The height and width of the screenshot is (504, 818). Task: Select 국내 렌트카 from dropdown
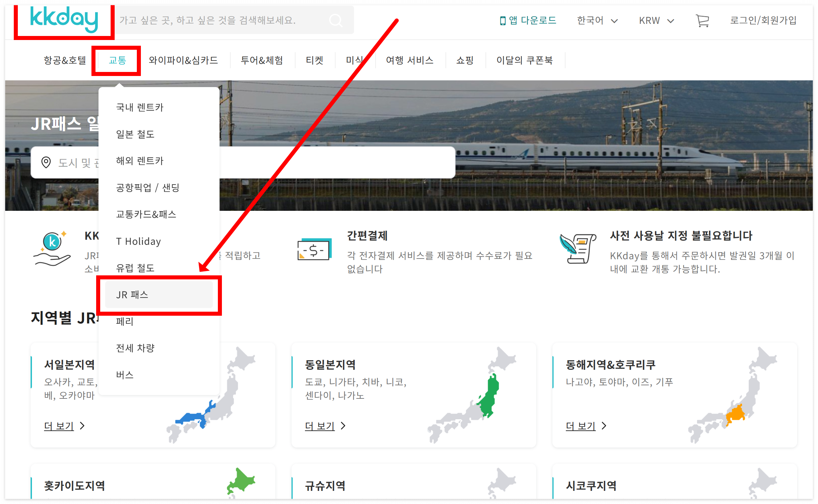pyautogui.click(x=159, y=107)
